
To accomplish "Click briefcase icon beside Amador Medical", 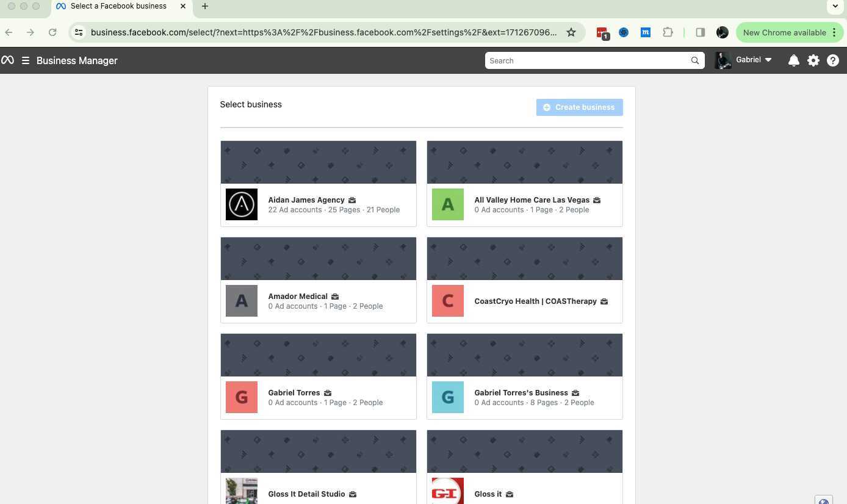I will tap(335, 297).
